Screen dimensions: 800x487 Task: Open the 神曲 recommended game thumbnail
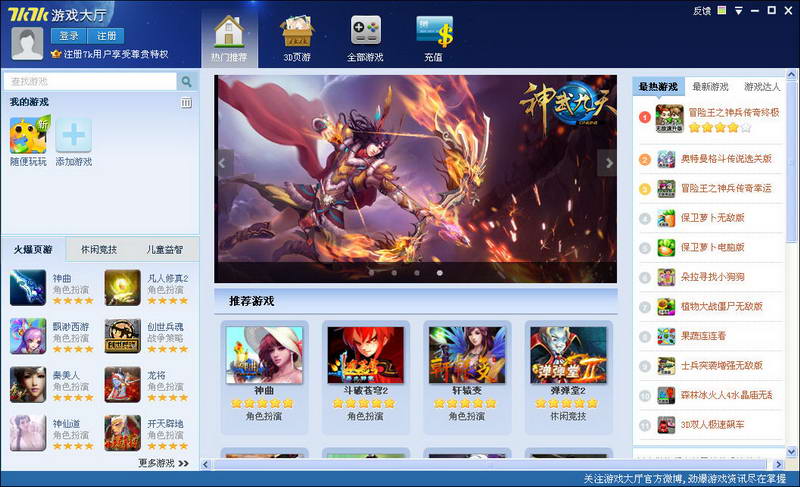(x=265, y=356)
